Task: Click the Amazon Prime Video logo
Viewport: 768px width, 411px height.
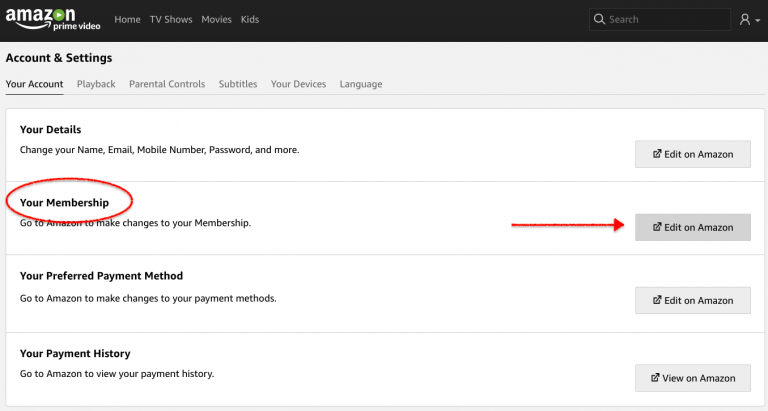Action: coord(53,20)
